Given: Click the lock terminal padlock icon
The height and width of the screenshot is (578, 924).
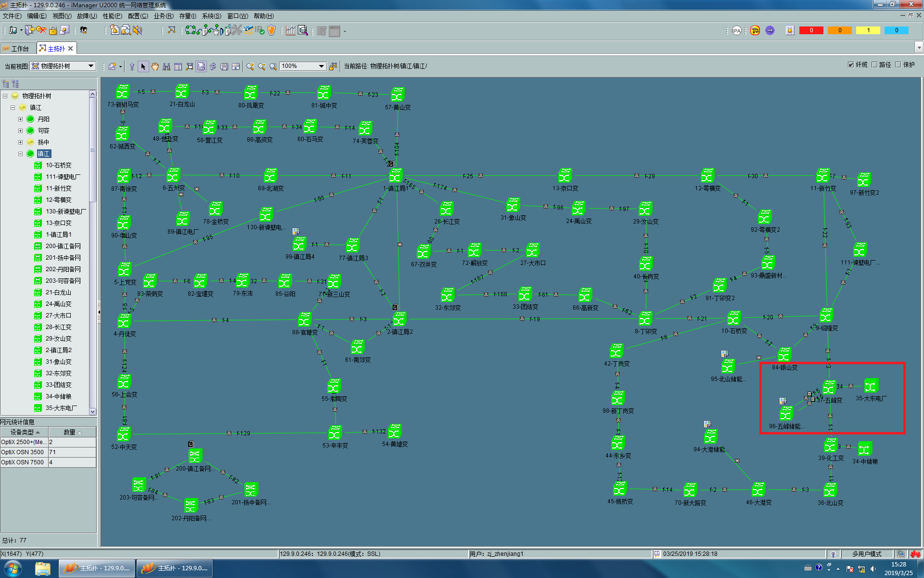Looking at the screenshot, I should pyautogui.click(x=53, y=30).
